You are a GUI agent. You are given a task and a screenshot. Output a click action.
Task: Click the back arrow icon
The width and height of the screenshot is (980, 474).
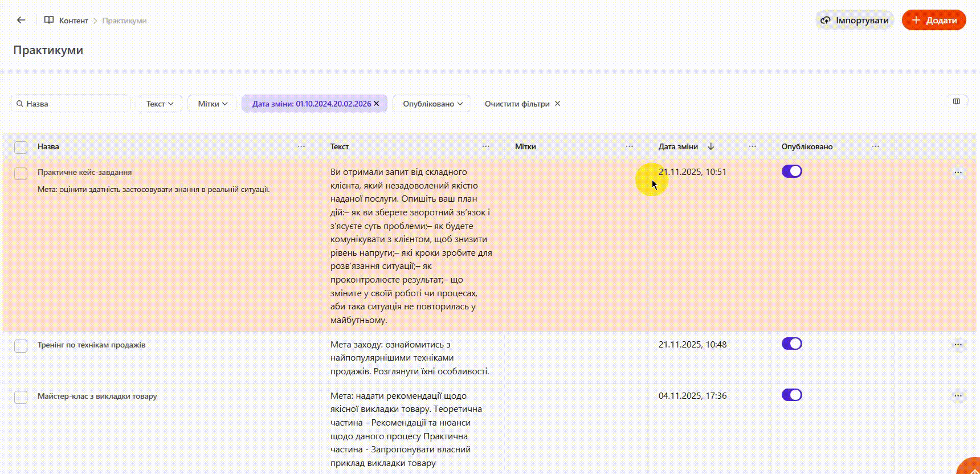coord(21,20)
